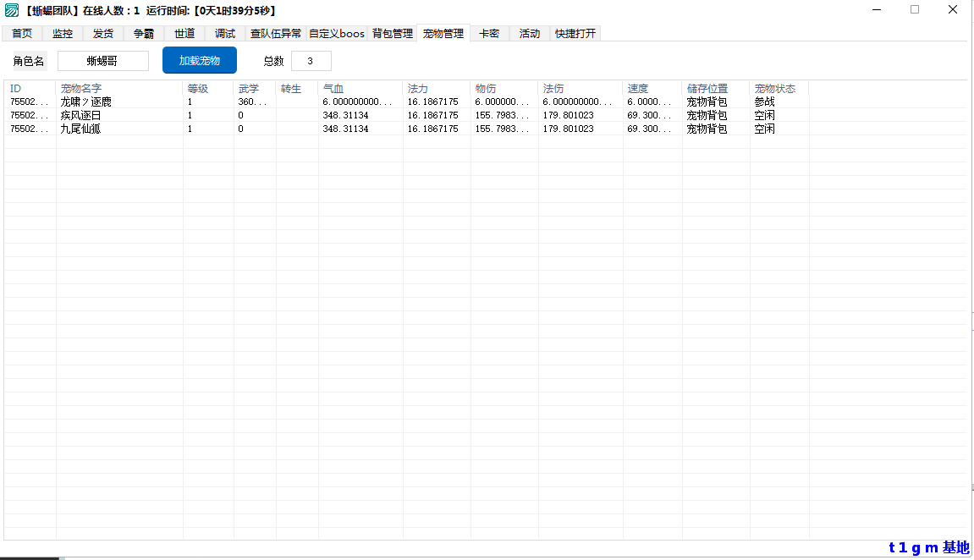The height and width of the screenshot is (560, 974).
Task: Maximize the application window
Action: pyautogui.click(x=915, y=9)
